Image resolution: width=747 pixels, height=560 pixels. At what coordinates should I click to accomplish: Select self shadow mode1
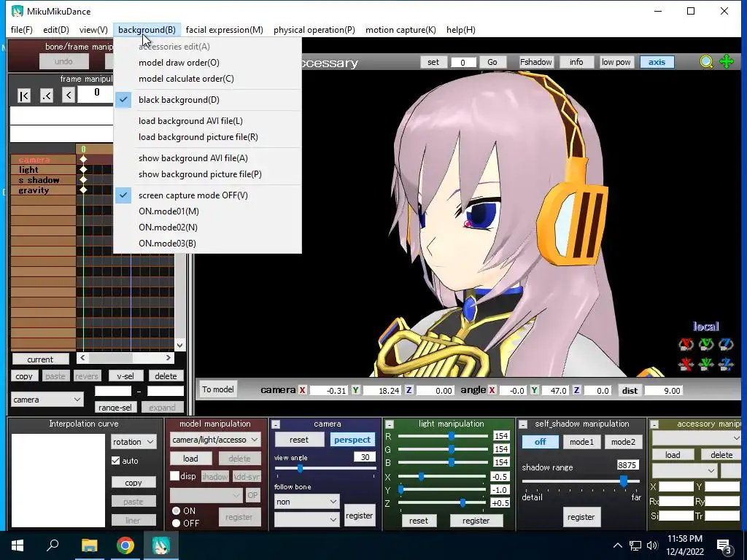[581, 441]
